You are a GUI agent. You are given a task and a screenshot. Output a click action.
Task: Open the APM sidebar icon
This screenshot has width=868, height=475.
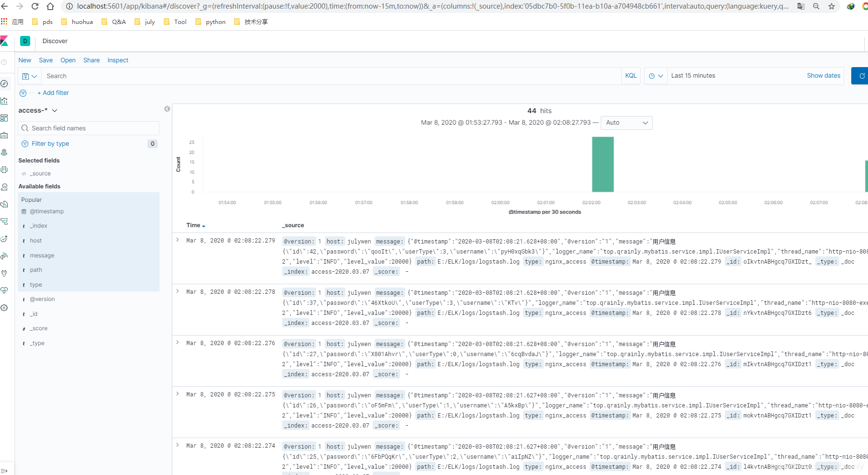(x=4, y=221)
